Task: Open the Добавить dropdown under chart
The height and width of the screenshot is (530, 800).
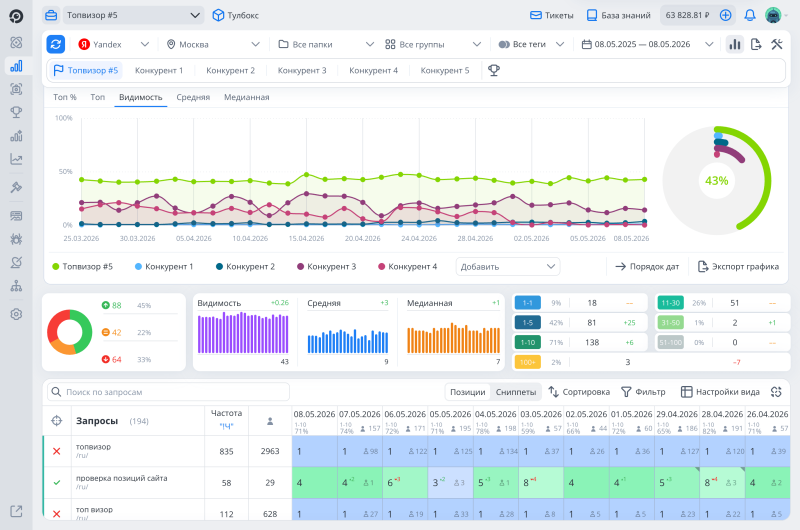Action: pyautogui.click(x=508, y=266)
